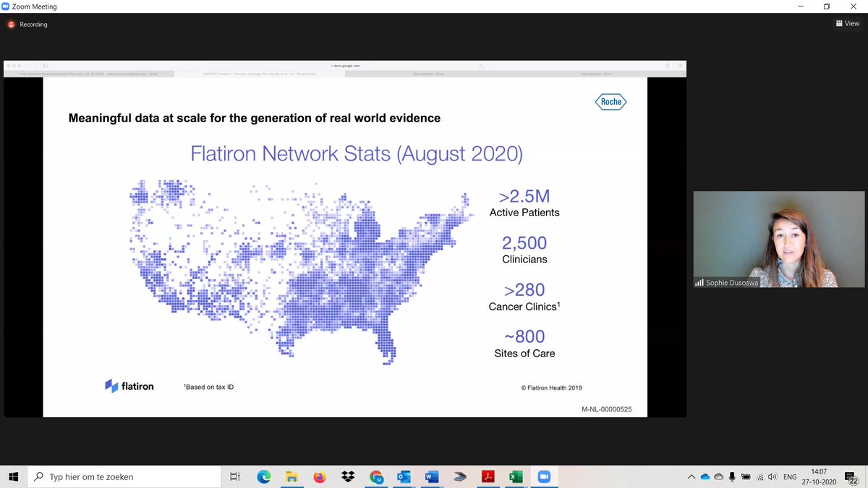The image size is (868, 488).
Task: Show hidden system tray icons
Action: pos(692,477)
